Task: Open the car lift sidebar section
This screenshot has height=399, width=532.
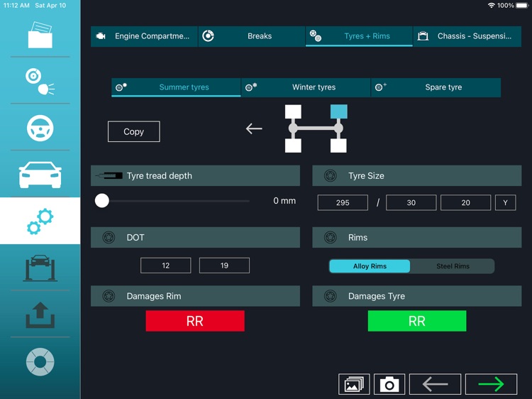Action: tap(40, 268)
